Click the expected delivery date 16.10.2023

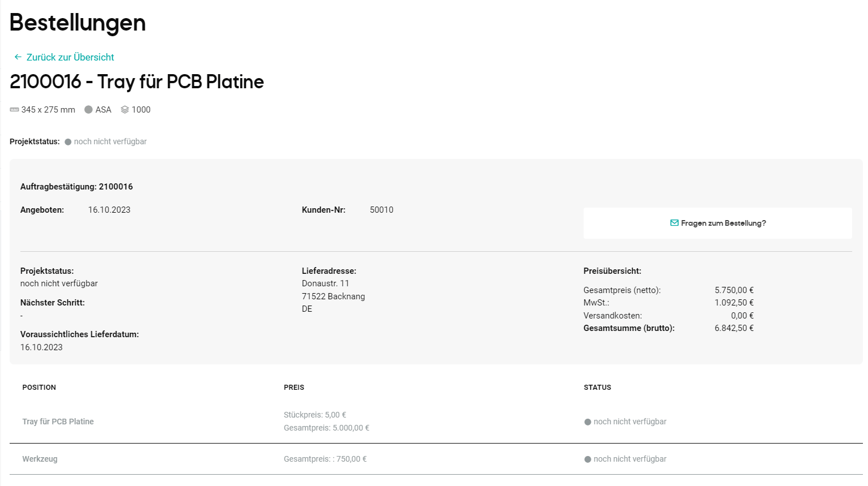point(41,347)
